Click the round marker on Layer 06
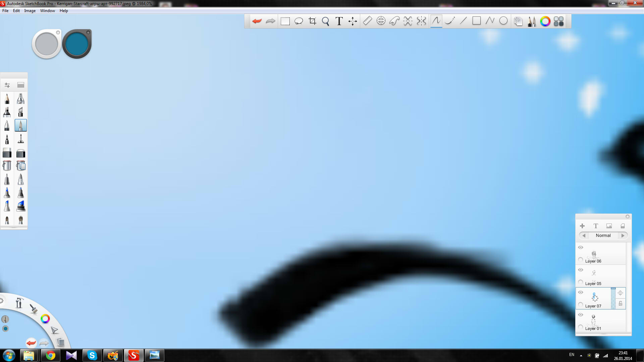Image resolution: width=644 pixels, height=362 pixels. (581, 259)
